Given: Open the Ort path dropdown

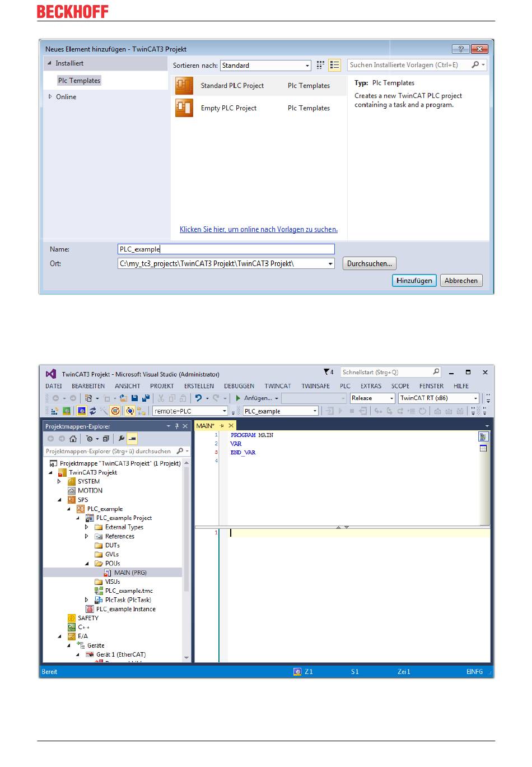Looking at the screenshot, I should 330,263.
